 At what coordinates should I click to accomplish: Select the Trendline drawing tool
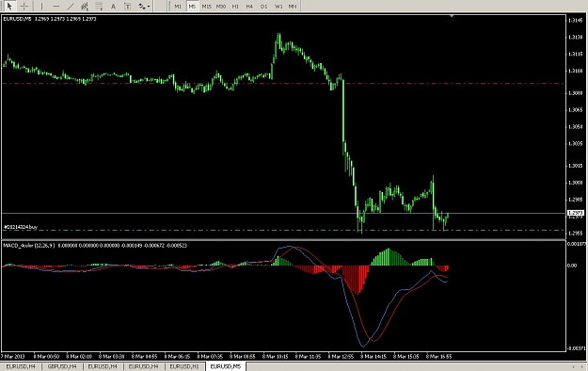point(71,6)
